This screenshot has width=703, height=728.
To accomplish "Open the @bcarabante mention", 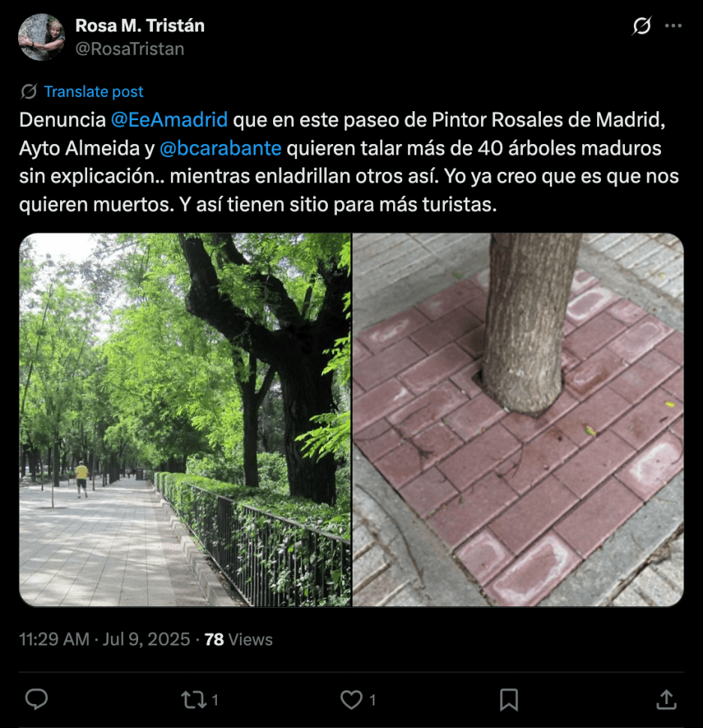I will click(221, 148).
